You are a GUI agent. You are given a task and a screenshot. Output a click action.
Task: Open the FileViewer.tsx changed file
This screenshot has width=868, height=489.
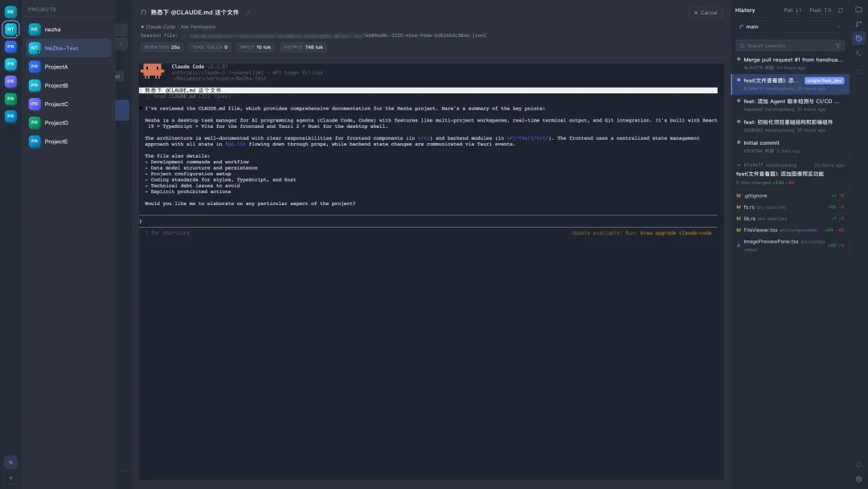790,230
